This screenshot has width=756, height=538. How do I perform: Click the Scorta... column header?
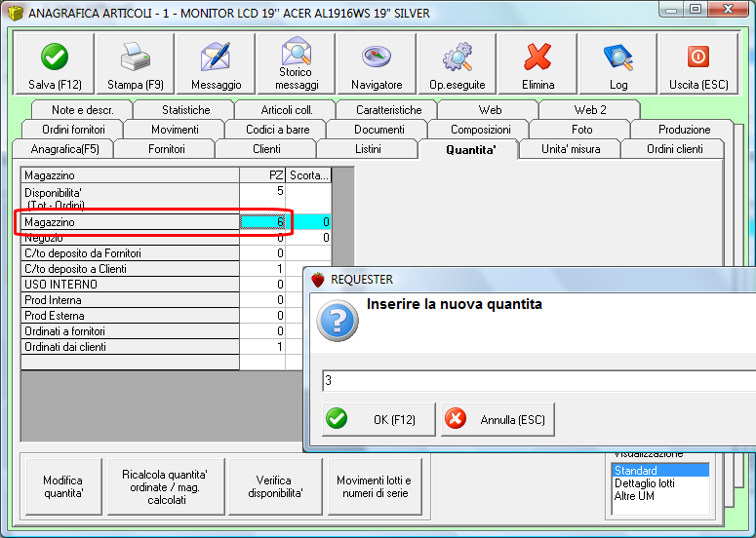[x=308, y=175]
